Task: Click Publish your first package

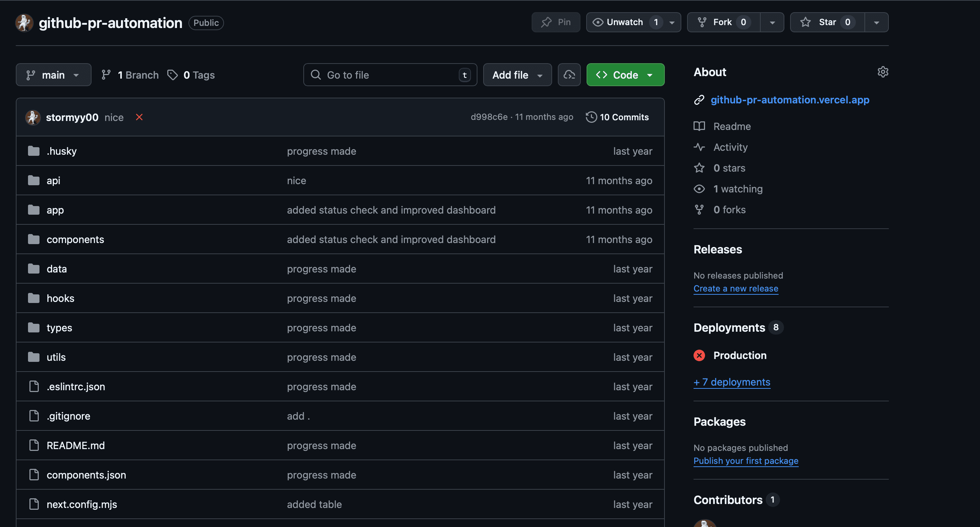Action: tap(746, 461)
